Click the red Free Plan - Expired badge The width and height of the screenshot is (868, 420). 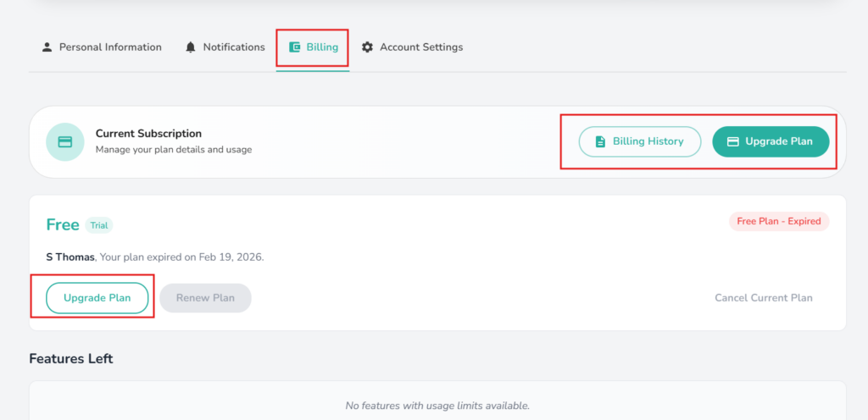pos(778,221)
